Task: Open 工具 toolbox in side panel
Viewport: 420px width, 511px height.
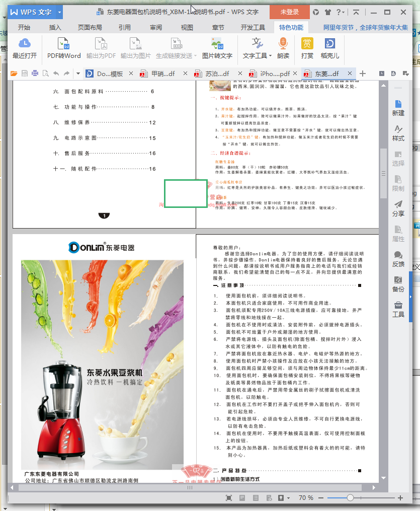Action: [398, 309]
